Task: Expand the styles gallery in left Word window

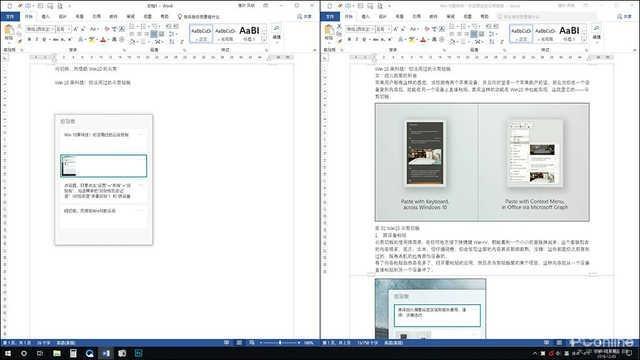Action: tap(264, 40)
